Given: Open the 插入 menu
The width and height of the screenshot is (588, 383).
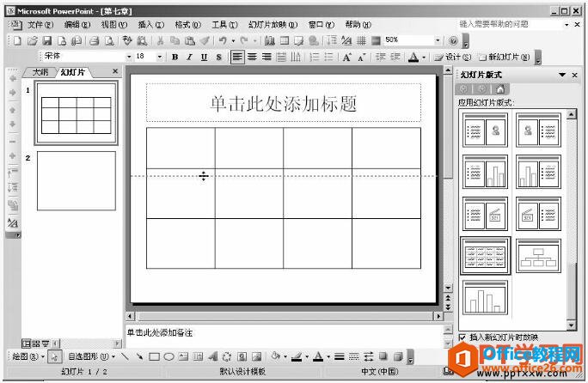Looking at the screenshot, I should [x=150, y=25].
